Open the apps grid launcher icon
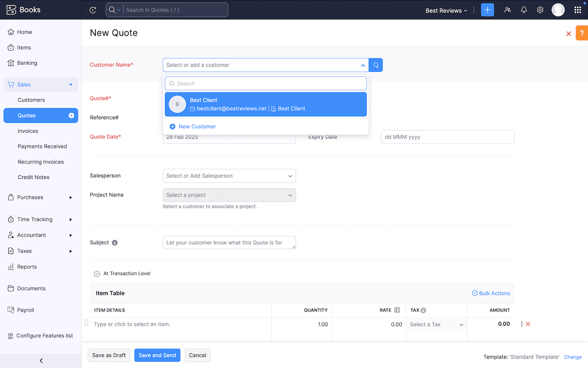 click(x=577, y=10)
